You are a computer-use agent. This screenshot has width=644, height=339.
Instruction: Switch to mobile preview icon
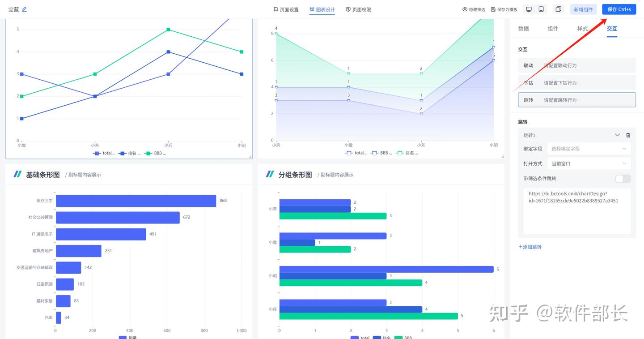[541, 9]
